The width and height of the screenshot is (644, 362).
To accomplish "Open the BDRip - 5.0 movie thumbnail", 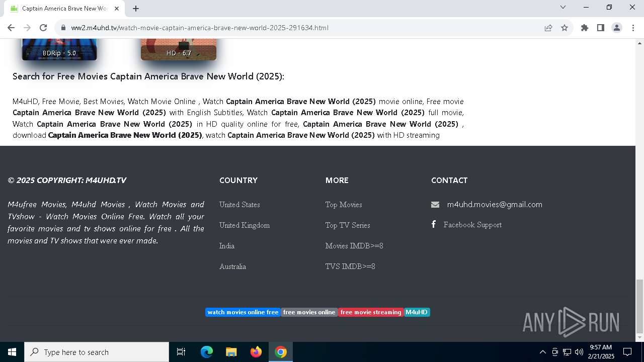I will click(59, 49).
